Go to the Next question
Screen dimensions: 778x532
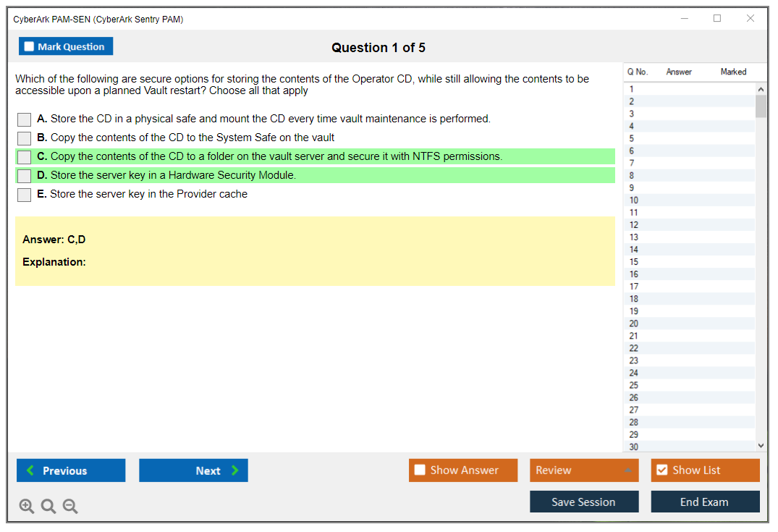(x=193, y=470)
